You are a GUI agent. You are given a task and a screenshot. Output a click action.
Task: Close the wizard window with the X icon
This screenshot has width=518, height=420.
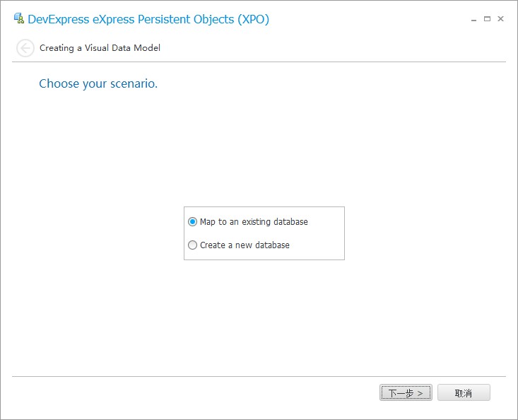point(500,19)
